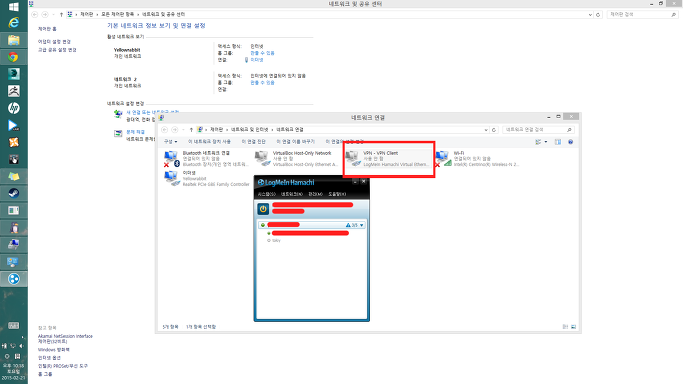
Task: Click the homegroup link under Yellowrabbit network
Action: tap(262, 53)
